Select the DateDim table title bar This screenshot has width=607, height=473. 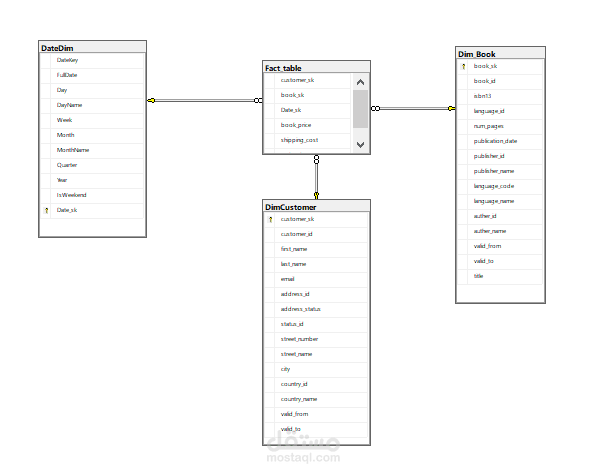click(93, 48)
